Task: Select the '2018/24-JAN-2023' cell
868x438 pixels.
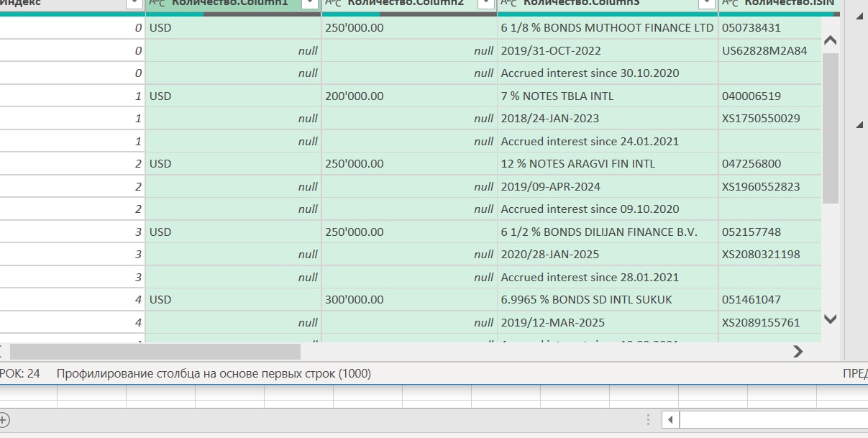Action: click(608, 119)
